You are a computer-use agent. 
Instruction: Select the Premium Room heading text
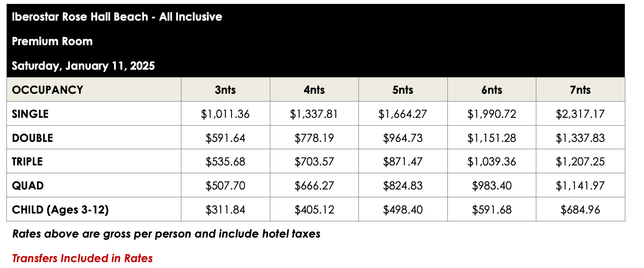coord(52,41)
